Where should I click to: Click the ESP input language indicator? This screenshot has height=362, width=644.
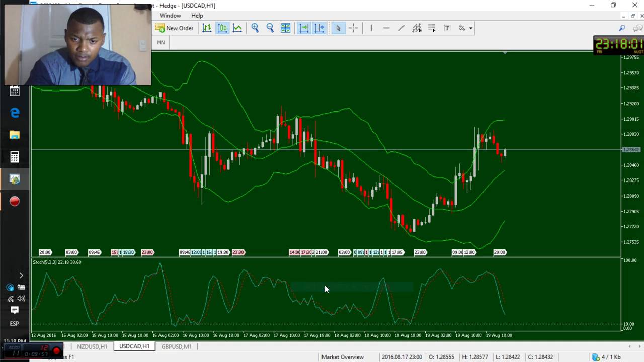point(14,324)
